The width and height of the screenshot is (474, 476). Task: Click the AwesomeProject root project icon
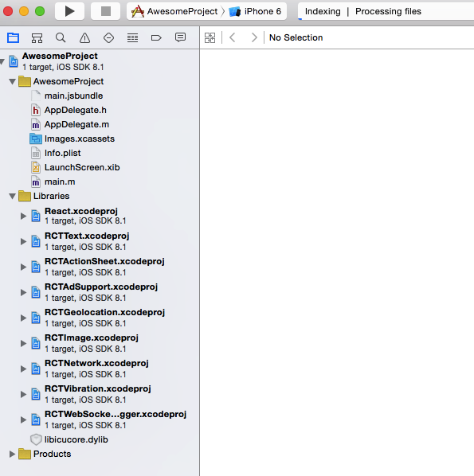(x=14, y=61)
